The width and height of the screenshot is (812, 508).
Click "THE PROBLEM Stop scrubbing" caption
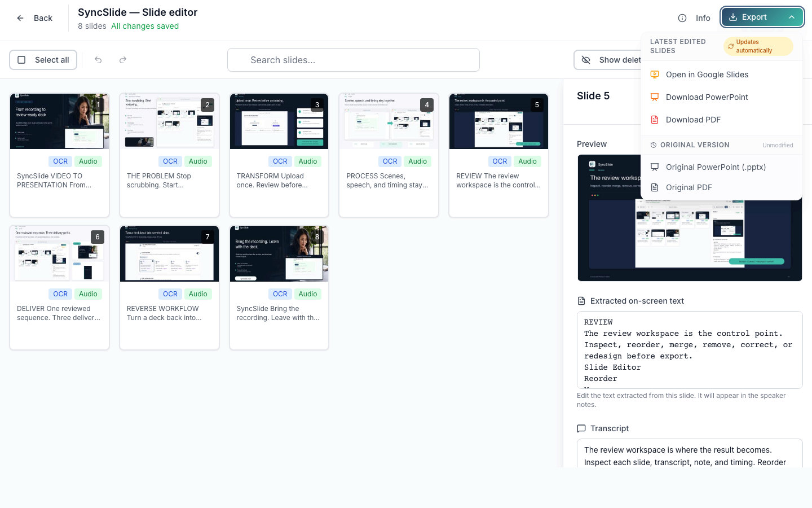pos(159,181)
